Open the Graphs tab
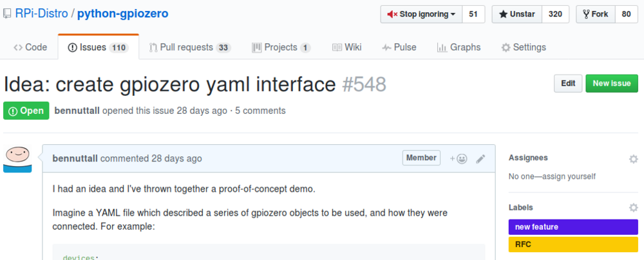The height and width of the screenshot is (260, 644). [x=459, y=47]
